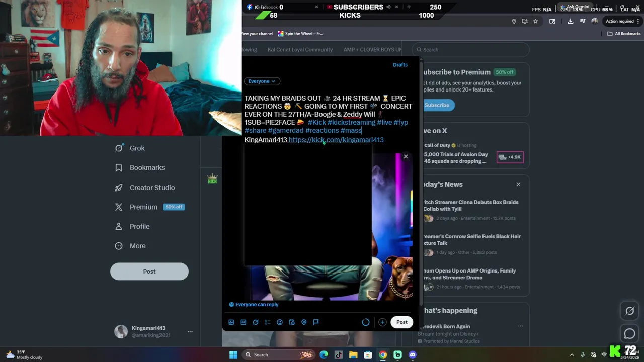Show hidden system tray icons
The image size is (644, 362).
click(x=572, y=355)
